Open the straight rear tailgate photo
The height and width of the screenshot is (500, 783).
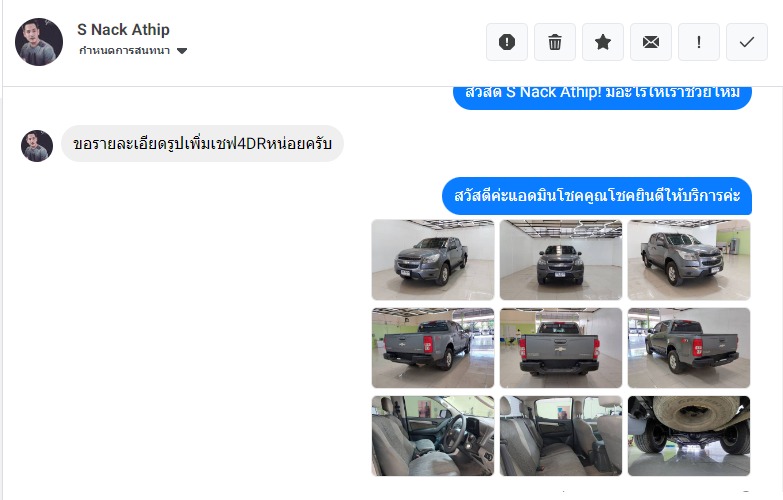[x=561, y=348]
